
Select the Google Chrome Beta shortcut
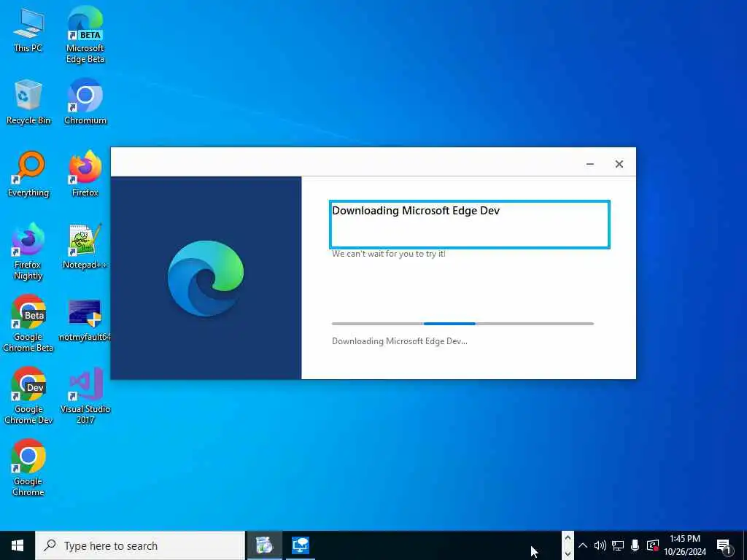coord(28,324)
